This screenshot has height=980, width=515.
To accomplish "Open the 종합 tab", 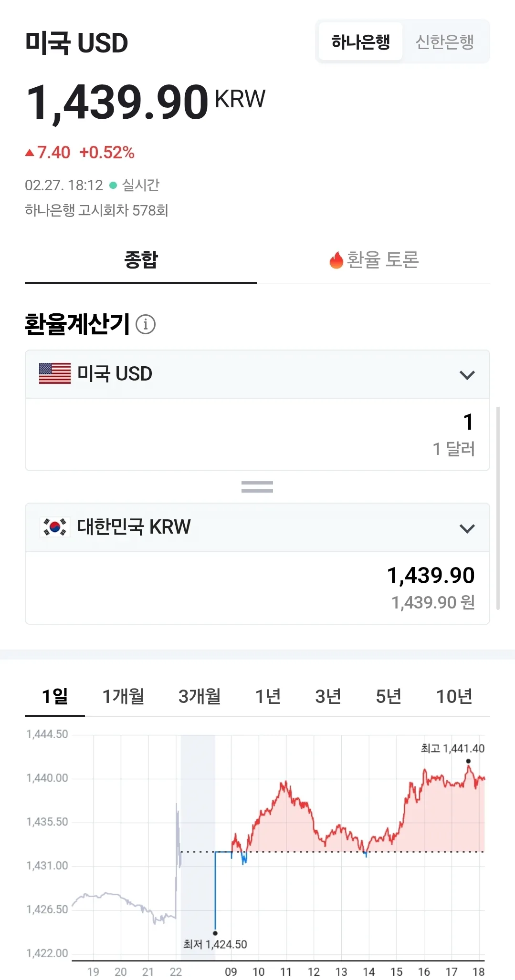I will 141,260.
